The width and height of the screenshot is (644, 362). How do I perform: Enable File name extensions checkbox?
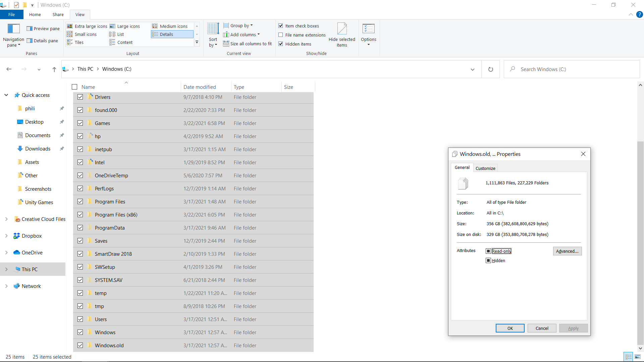281,35
